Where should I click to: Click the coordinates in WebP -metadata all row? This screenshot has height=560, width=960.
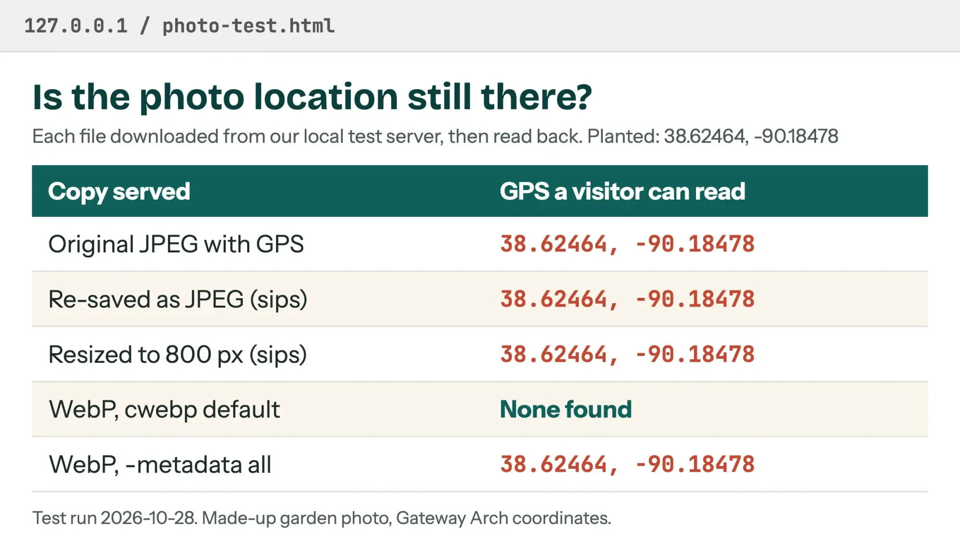pyautogui.click(x=627, y=465)
